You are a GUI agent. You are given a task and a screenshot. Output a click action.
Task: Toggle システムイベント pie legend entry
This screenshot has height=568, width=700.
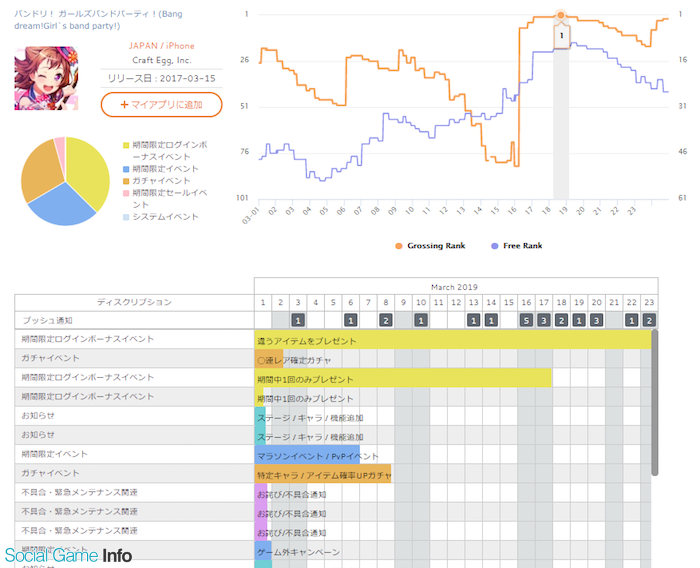point(161,217)
